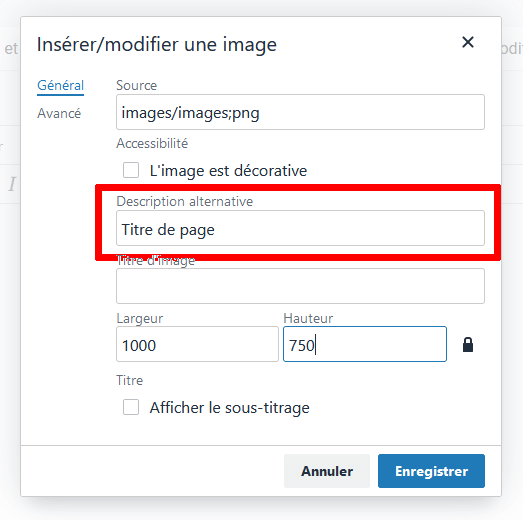This screenshot has width=524, height=520.
Task: Switch to the Avancé tab
Action: click(x=59, y=113)
